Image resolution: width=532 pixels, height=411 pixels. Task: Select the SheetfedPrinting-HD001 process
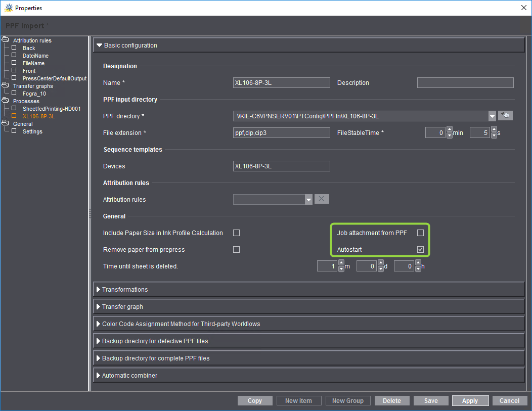pyautogui.click(x=52, y=108)
